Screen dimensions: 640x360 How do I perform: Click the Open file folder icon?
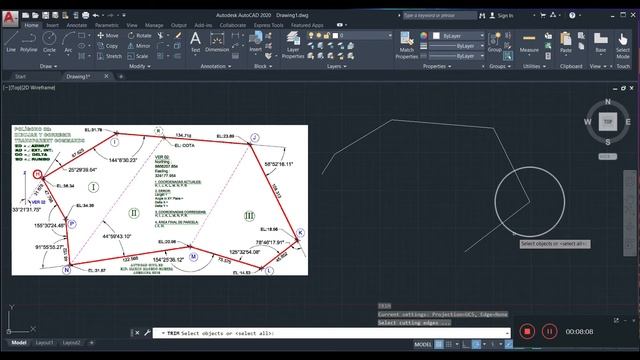tap(36, 16)
